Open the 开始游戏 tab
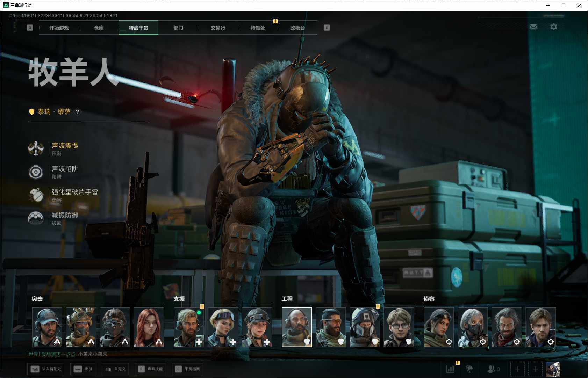 pos(59,28)
